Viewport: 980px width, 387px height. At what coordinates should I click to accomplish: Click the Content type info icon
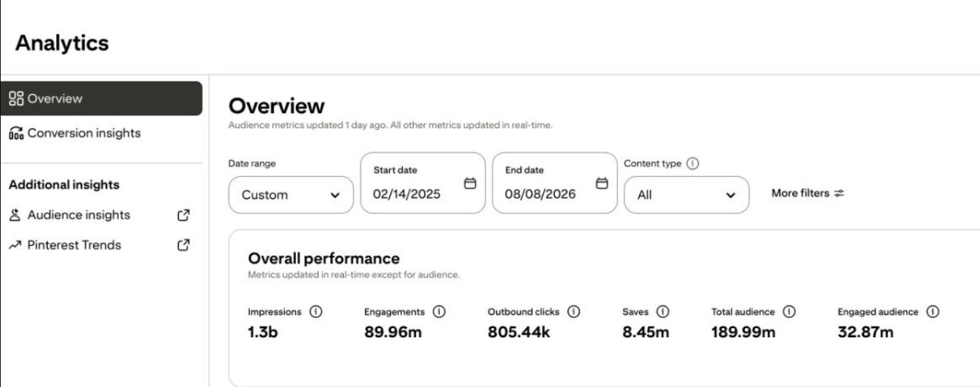click(x=692, y=164)
